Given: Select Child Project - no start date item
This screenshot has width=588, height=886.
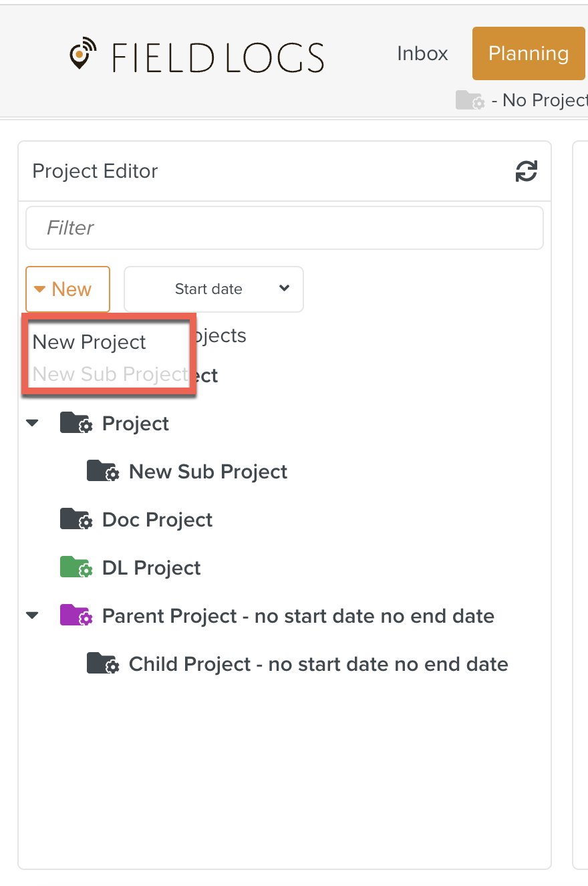Looking at the screenshot, I should tap(318, 664).
